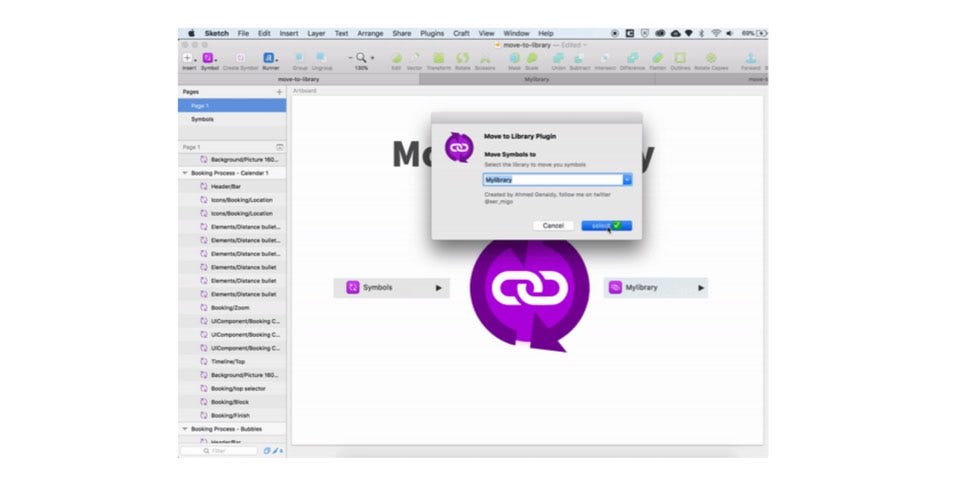Open the Insert tool in toolbar
This screenshot has height=480, width=960.
[187, 58]
